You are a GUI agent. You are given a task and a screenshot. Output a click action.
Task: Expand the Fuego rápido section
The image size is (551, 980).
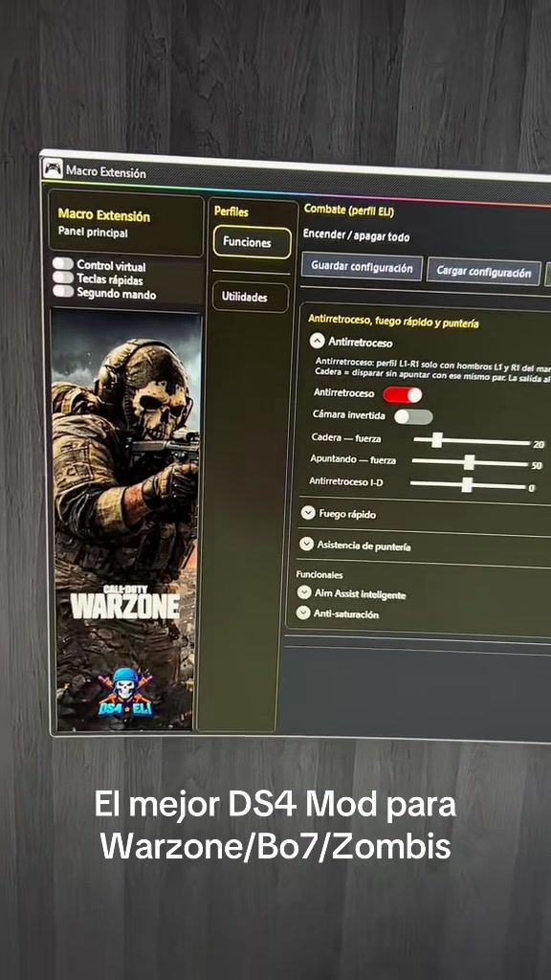(x=307, y=513)
